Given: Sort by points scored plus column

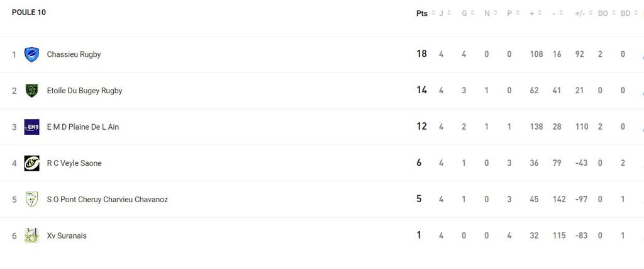Looking at the screenshot, I should 540,13.
